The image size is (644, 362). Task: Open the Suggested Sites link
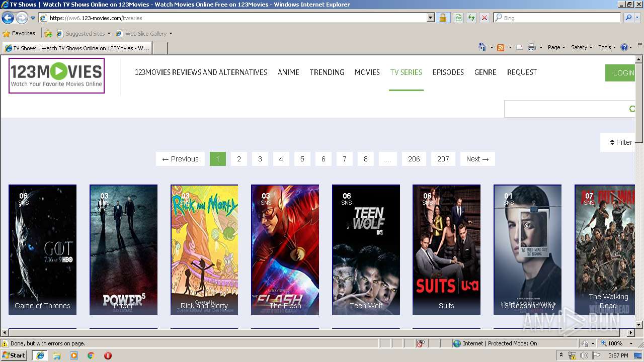point(83,34)
